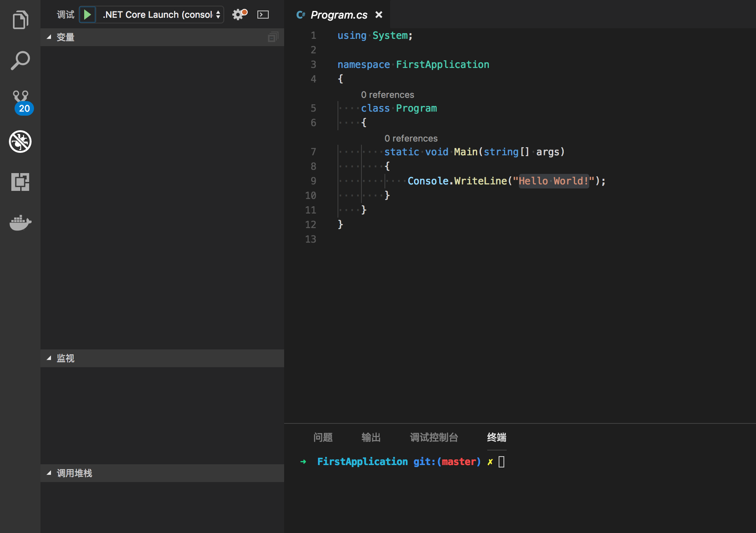Open the Debug view icon
This screenshot has width=756, height=533.
[20, 141]
